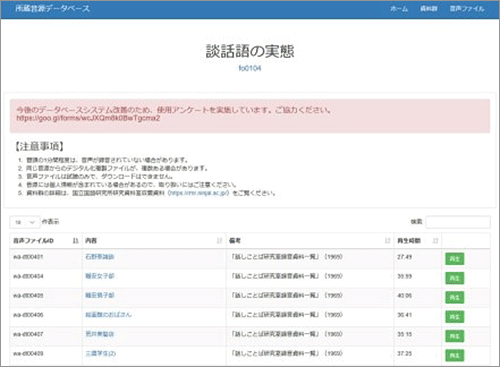This screenshot has height=367, width=500.
Task: Sort by the 内容 column arrows
Action: (x=219, y=241)
